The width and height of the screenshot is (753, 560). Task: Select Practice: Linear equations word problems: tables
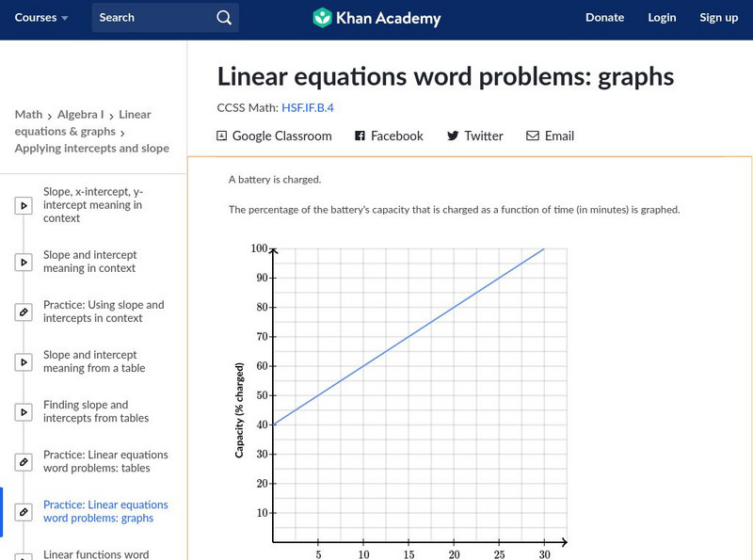pyautogui.click(x=105, y=461)
